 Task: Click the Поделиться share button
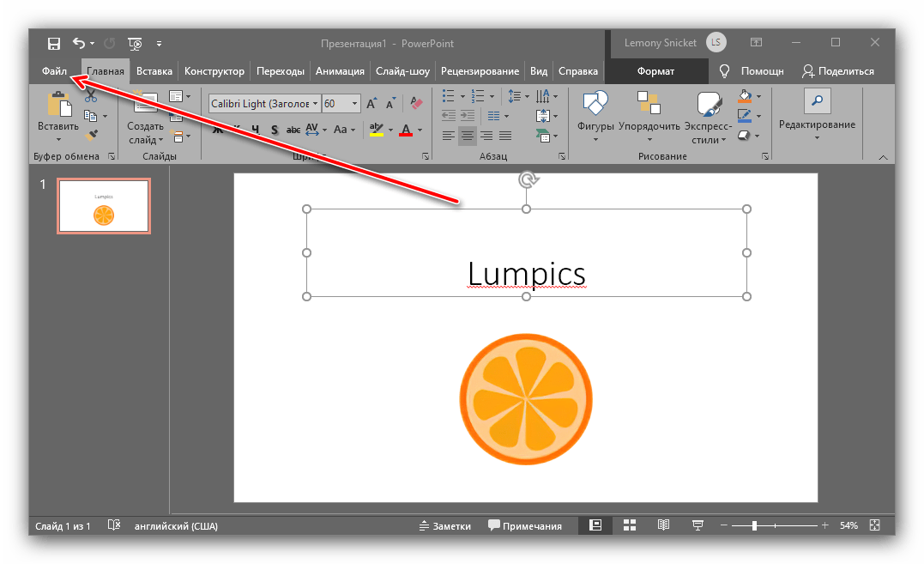838,71
